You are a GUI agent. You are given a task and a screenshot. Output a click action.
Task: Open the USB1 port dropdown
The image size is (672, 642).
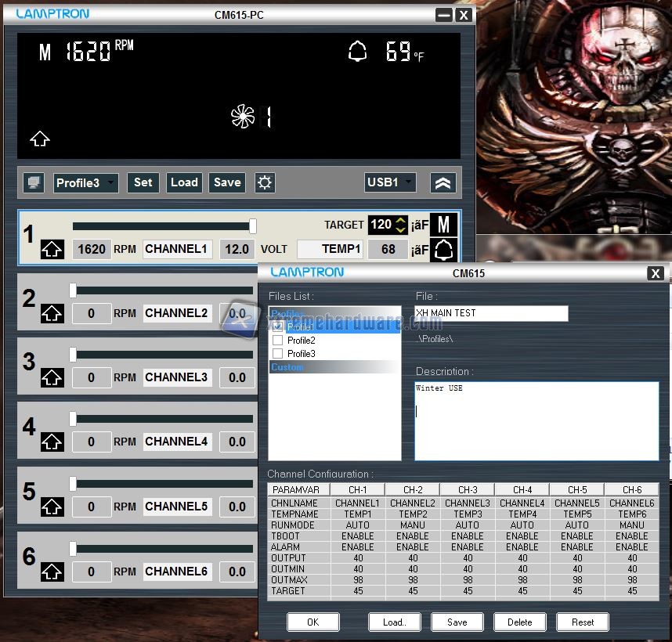tap(390, 182)
